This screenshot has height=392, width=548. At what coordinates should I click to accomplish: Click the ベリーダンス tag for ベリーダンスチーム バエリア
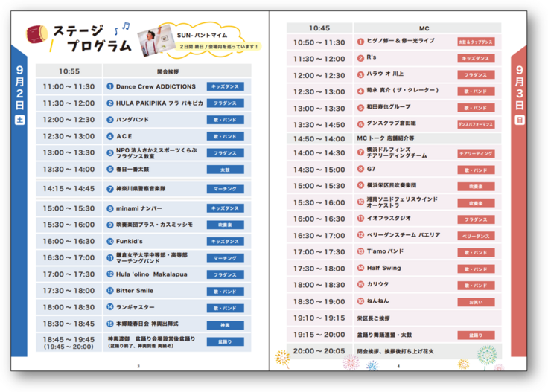(475, 235)
